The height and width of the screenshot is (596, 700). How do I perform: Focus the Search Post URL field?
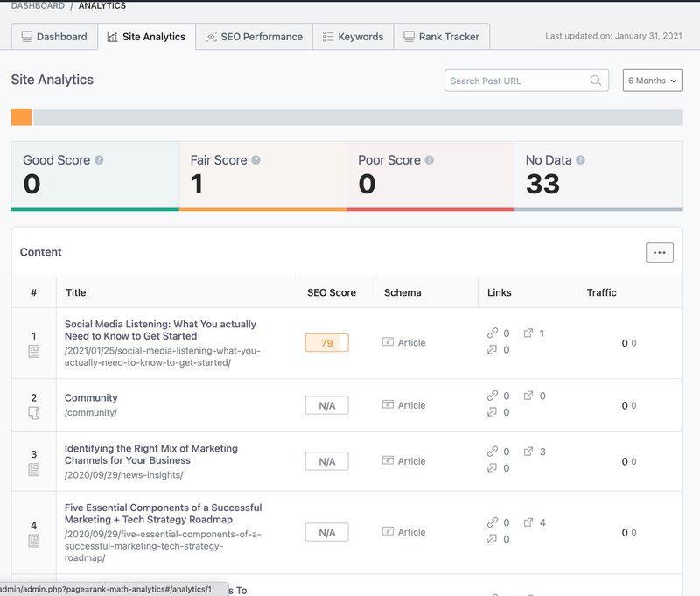[x=527, y=81]
